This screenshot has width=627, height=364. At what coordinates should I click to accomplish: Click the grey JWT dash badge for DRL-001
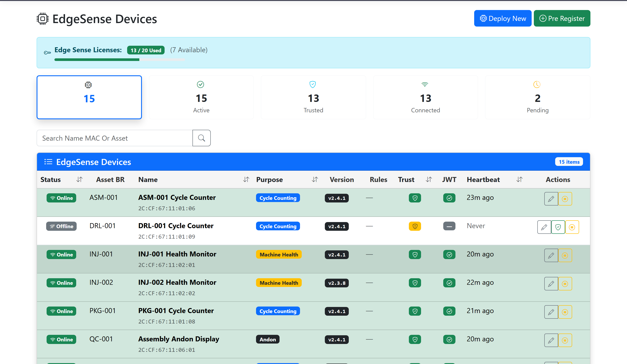(x=449, y=226)
